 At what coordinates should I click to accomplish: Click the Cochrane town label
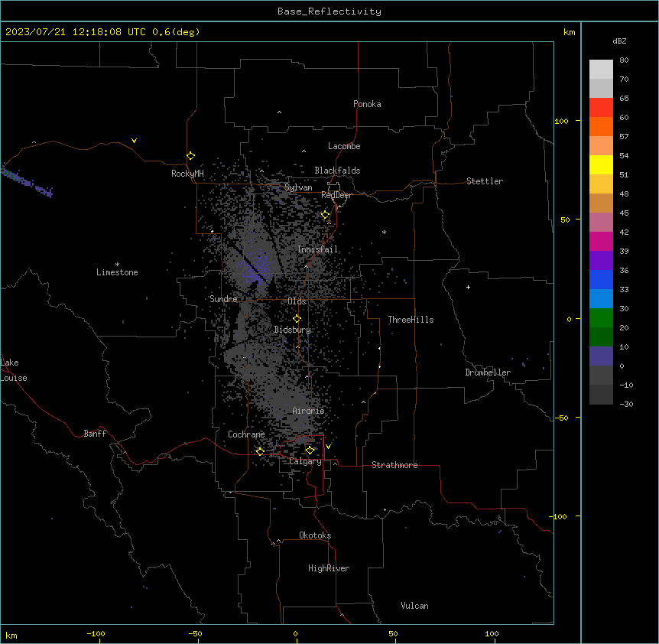click(x=246, y=434)
